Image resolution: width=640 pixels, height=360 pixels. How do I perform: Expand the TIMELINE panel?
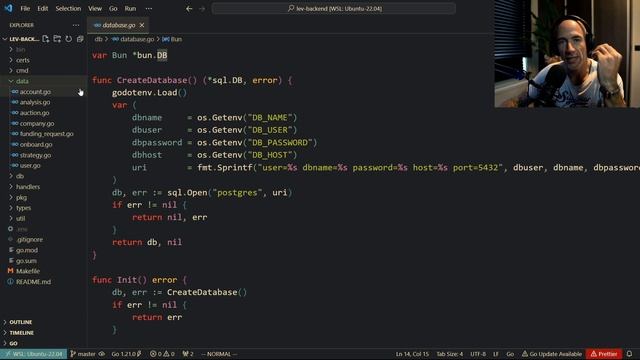point(21,333)
